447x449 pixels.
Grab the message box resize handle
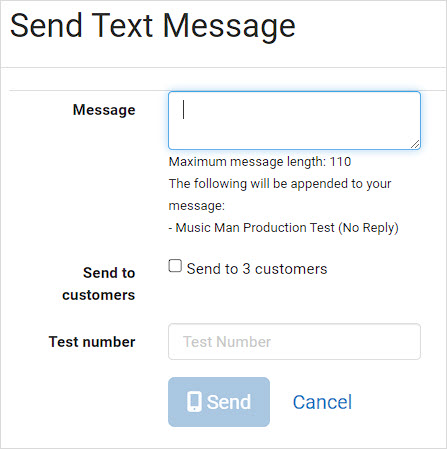pos(415,144)
